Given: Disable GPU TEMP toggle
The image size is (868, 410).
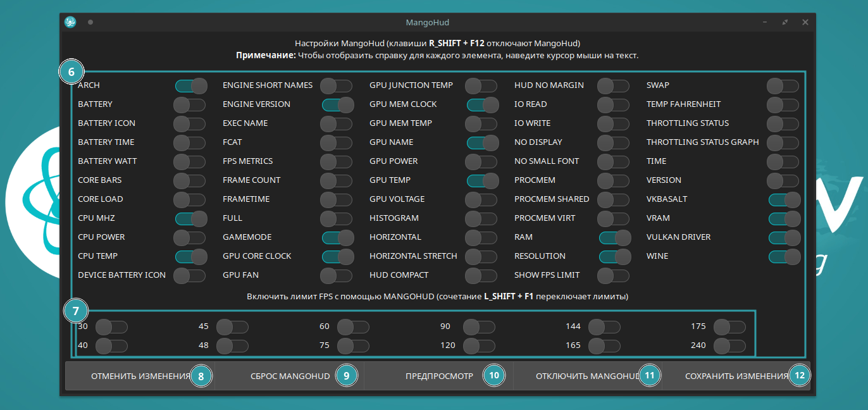Looking at the screenshot, I should pos(483,180).
